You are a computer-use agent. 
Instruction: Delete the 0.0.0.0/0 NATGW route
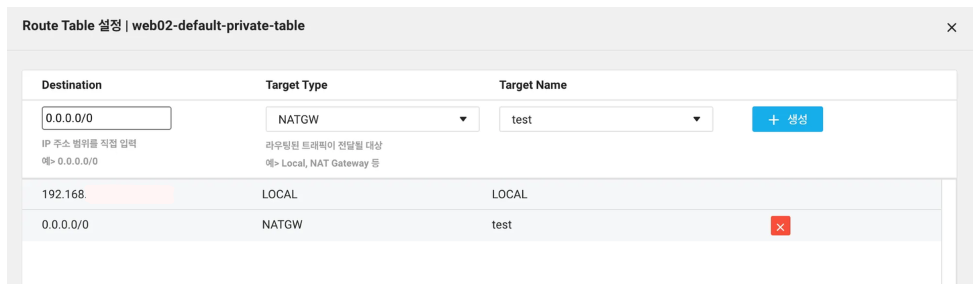click(780, 226)
